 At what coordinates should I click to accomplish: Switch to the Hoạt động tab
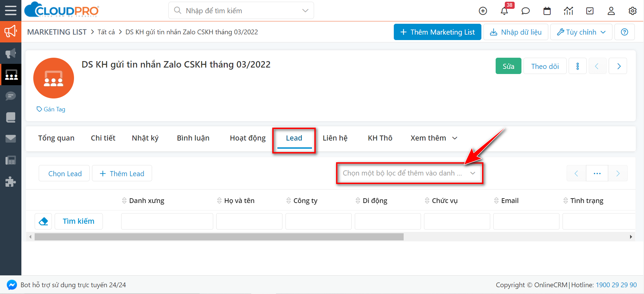pos(248,138)
